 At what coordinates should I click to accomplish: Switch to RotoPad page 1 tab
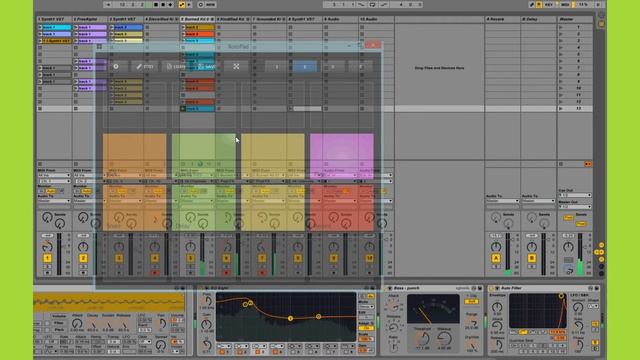click(276, 67)
